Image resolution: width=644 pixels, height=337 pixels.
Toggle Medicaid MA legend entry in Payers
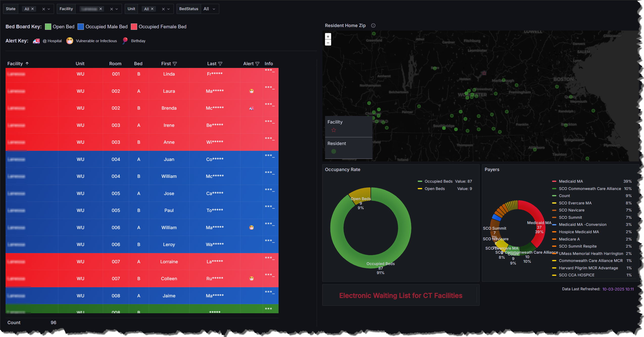click(571, 181)
